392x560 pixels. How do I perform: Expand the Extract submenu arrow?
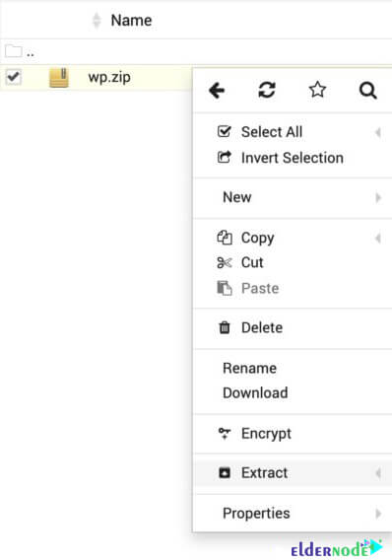point(378,473)
